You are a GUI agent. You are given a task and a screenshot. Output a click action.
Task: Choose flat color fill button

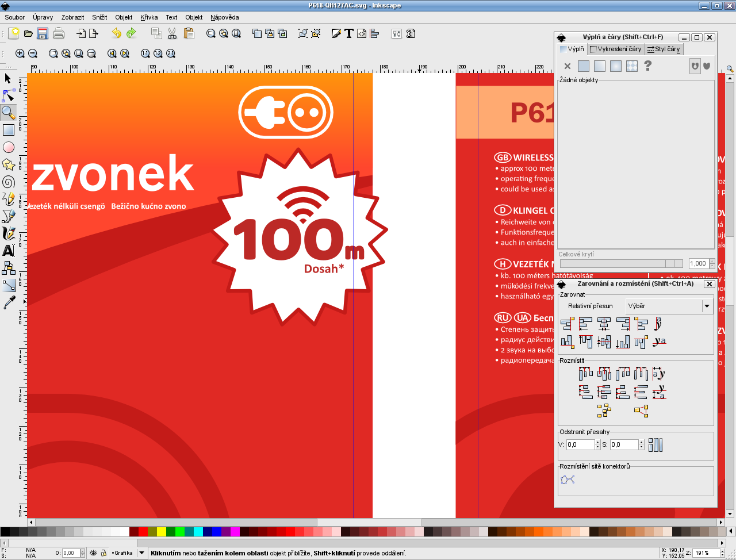[584, 66]
